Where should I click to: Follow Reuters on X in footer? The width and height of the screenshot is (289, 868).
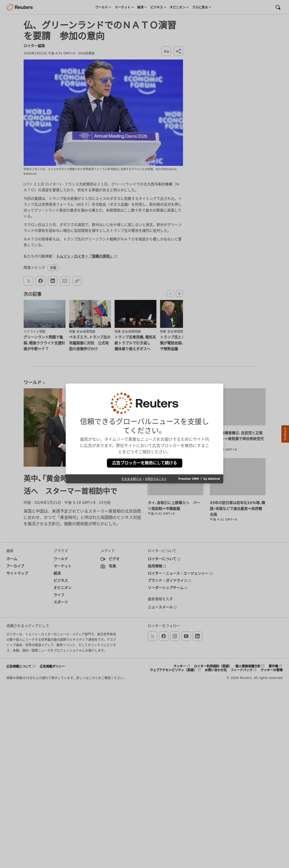point(152,636)
